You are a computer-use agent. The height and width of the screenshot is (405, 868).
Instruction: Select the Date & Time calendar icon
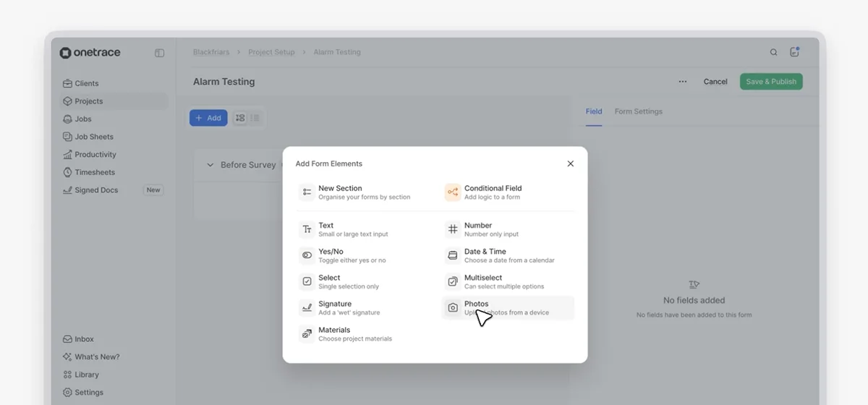pos(453,255)
